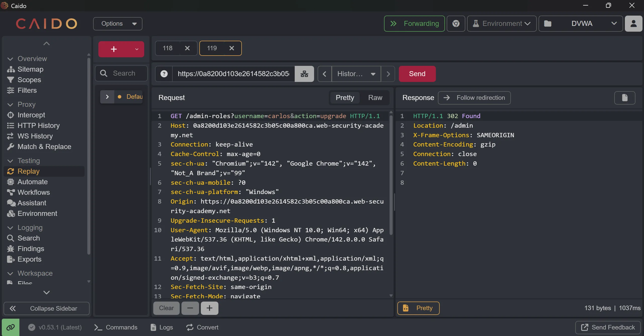Select the Automate sidebar item
Screen dimensions: 644x336
coord(32,182)
